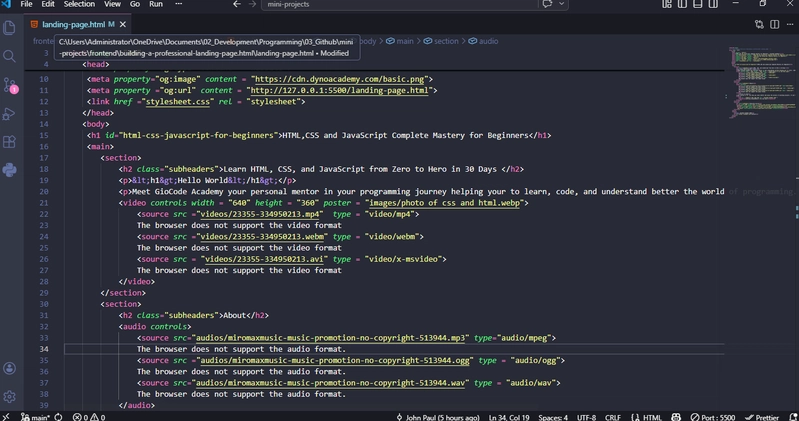799x421 pixels.
Task: Open the cdn.dynoacademy.com basic.png link
Action: [x=339, y=79]
